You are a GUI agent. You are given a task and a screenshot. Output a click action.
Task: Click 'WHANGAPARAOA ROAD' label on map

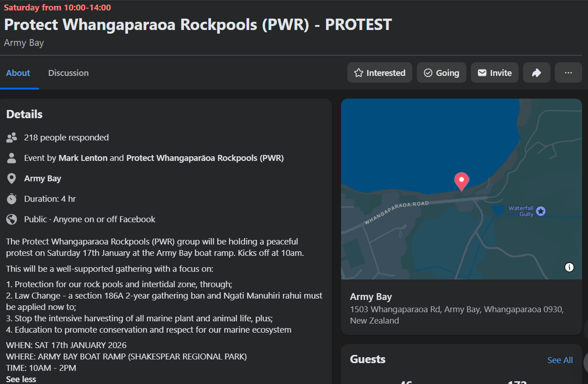click(397, 213)
